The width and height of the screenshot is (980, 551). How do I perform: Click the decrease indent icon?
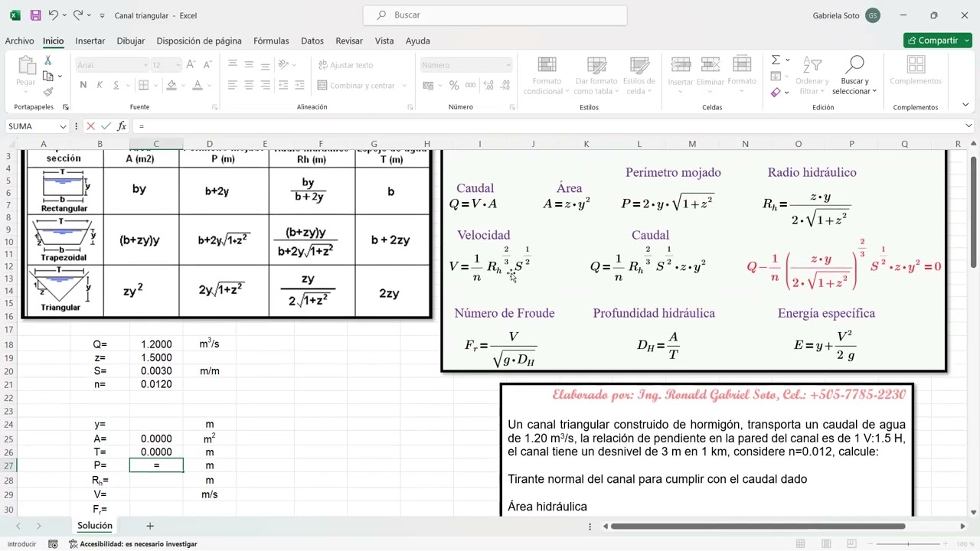tap(283, 85)
